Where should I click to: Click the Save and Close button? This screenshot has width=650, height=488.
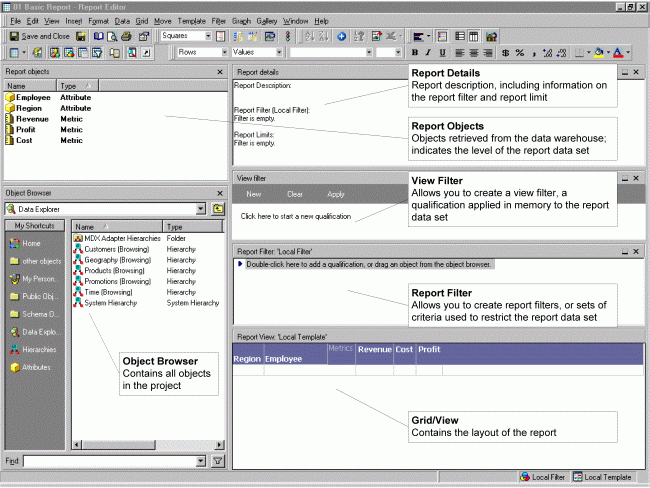click(x=39, y=36)
